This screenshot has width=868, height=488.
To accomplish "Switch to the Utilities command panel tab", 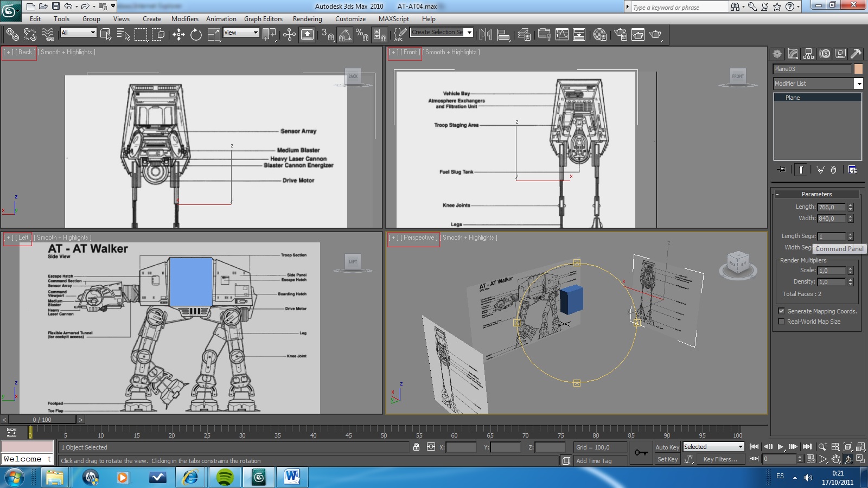I will point(856,54).
